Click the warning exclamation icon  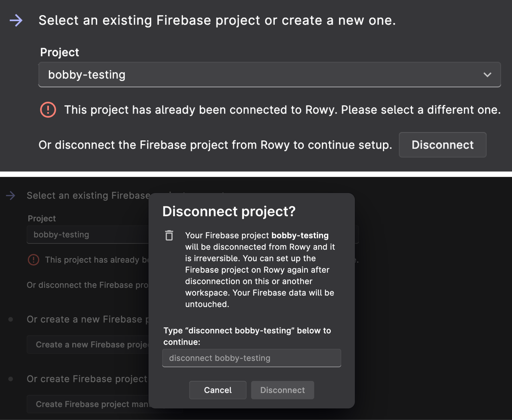click(48, 110)
